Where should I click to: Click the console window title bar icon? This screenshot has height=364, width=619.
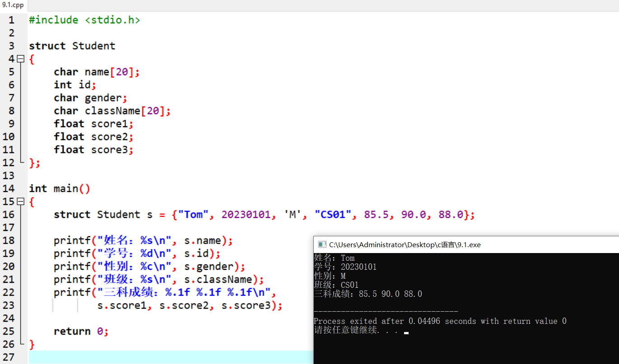click(321, 244)
